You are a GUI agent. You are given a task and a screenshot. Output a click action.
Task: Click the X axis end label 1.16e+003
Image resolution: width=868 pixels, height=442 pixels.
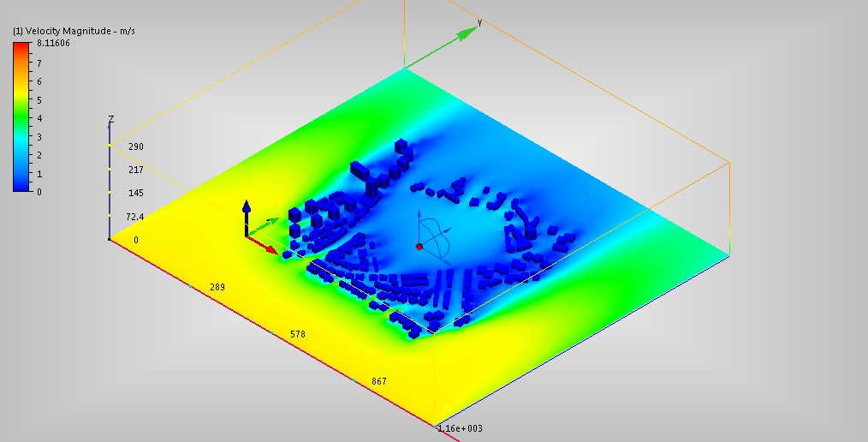tap(460, 428)
